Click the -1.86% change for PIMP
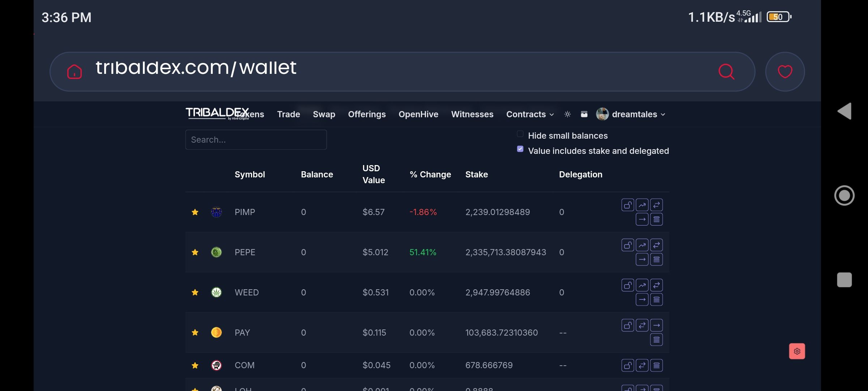 423,212
